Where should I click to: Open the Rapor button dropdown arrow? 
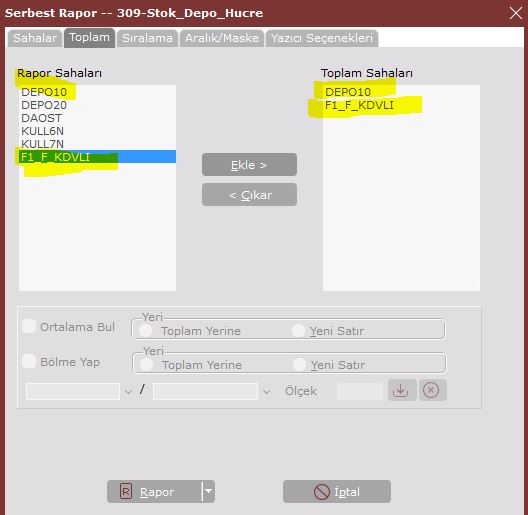pos(208,491)
